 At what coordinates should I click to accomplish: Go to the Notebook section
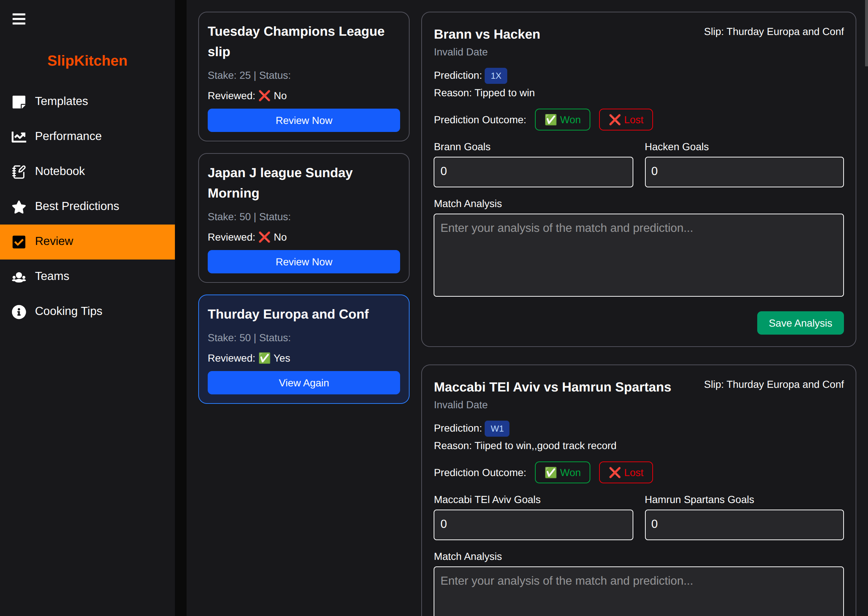[59, 171]
